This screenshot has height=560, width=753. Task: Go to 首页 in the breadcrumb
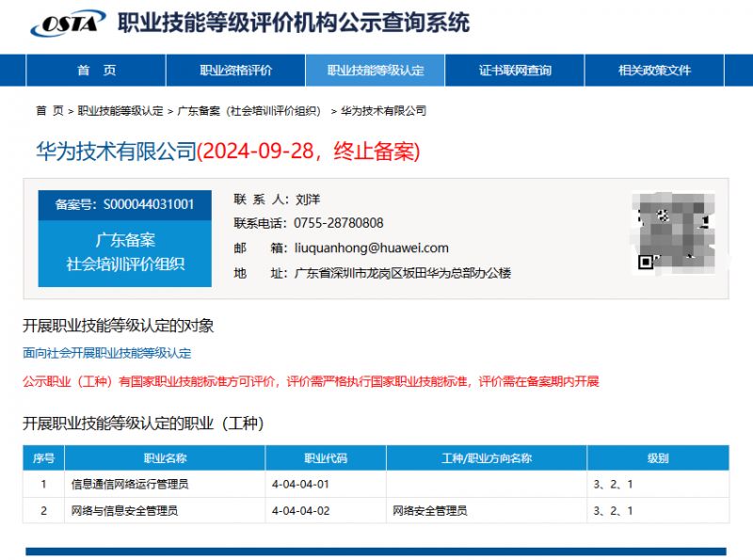tap(50, 111)
